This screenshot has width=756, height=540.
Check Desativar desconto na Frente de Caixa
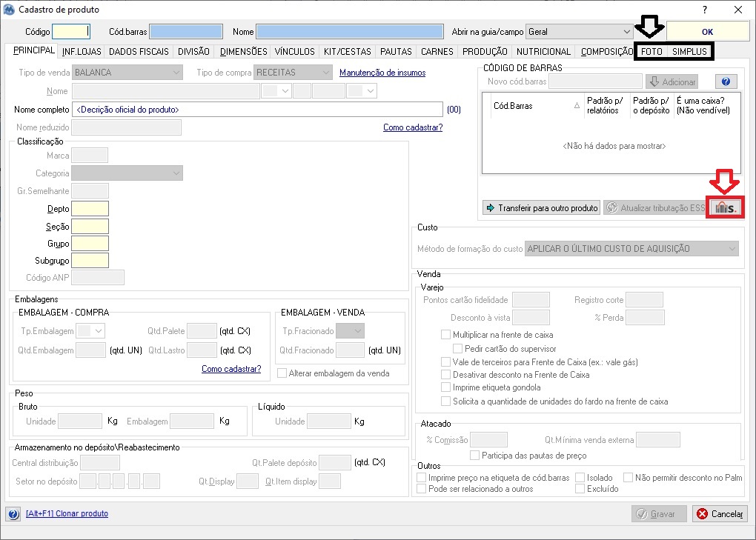(445, 374)
